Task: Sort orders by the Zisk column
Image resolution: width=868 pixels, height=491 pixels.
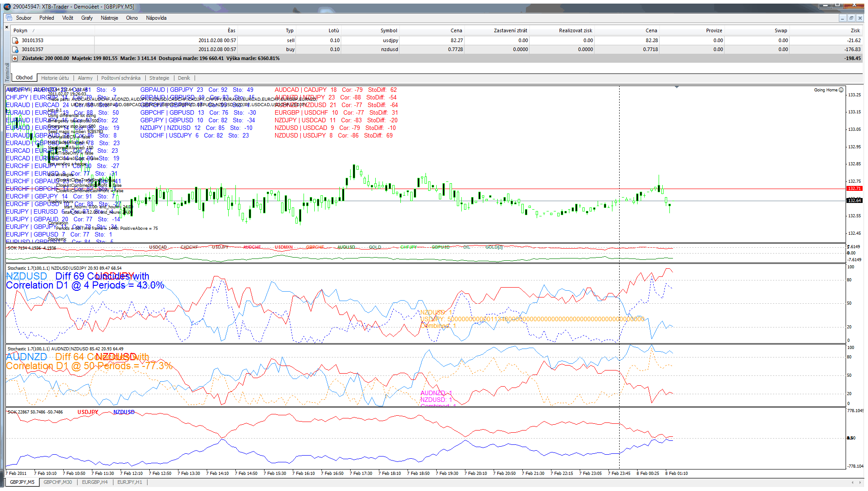Action: (x=855, y=30)
